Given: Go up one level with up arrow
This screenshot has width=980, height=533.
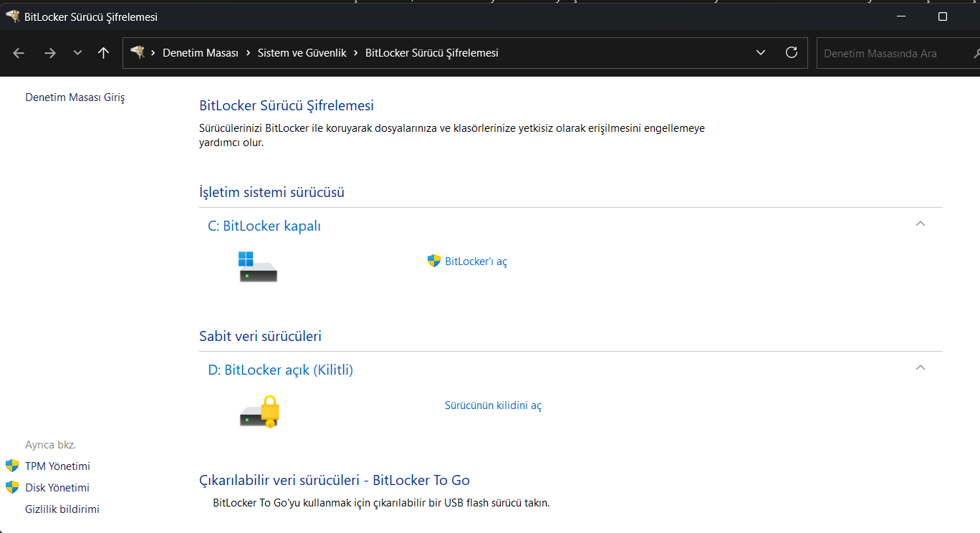Looking at the screenshot, I should click(104, 53).
